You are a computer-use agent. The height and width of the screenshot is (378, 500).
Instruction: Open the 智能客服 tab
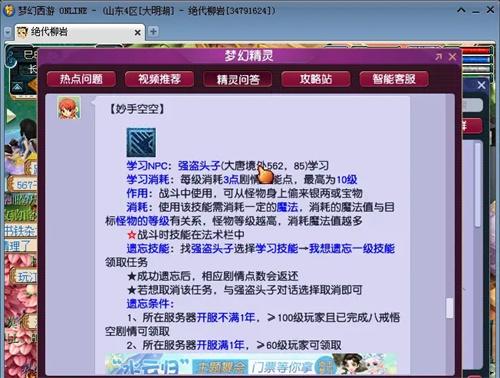click(394, 79)
